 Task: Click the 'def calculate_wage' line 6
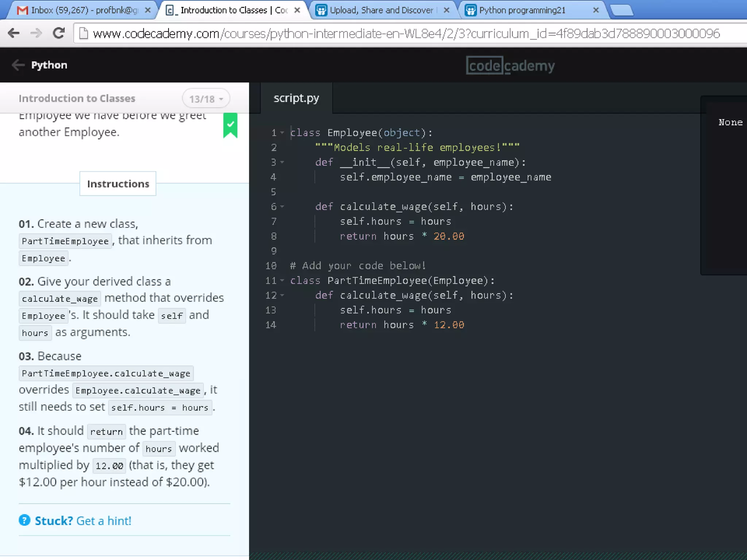click(414, 207)
